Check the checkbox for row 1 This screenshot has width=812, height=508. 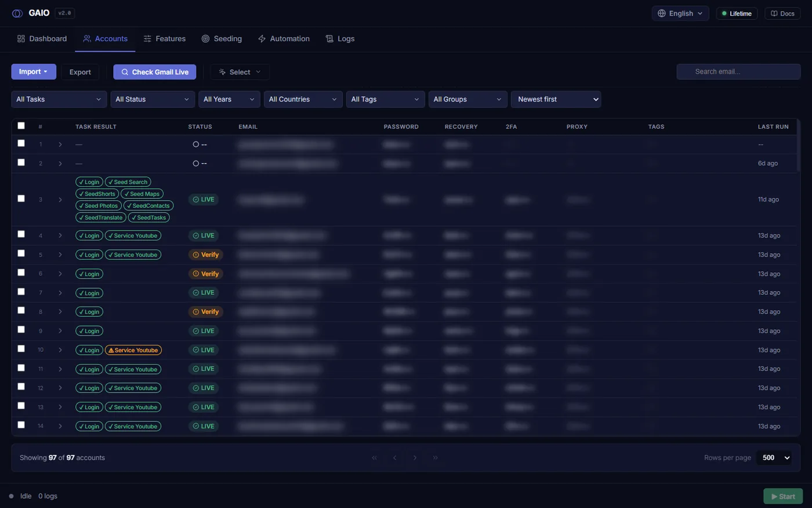point(21,143)
